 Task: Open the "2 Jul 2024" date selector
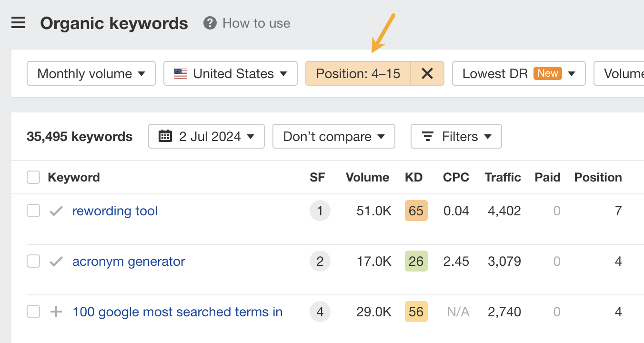click(206, 136)
